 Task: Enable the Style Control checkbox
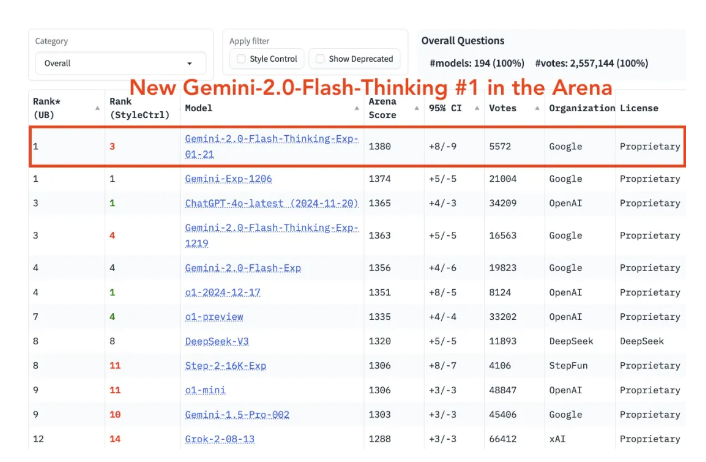[240, 59]
